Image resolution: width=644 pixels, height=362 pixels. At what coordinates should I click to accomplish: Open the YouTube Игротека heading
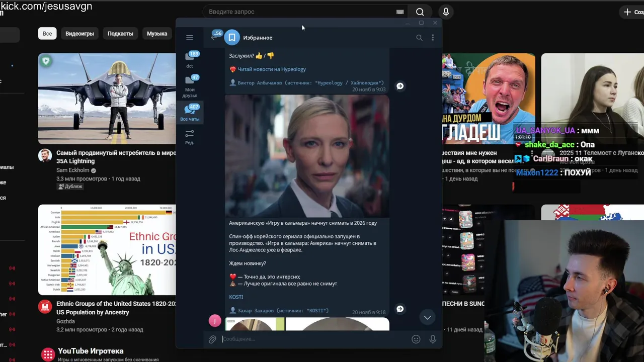tap(91, 351)
